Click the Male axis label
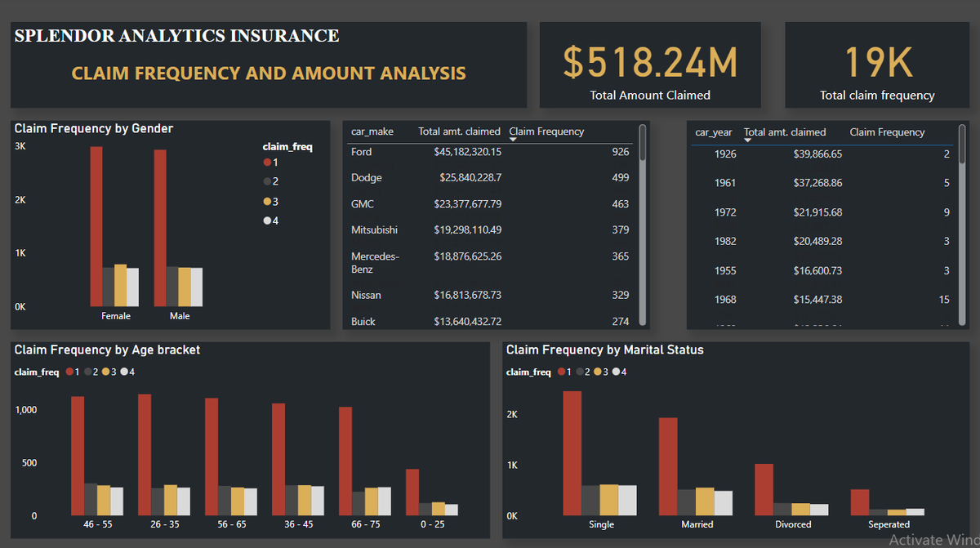The image size is (980, 548). [x=180, y=316]
